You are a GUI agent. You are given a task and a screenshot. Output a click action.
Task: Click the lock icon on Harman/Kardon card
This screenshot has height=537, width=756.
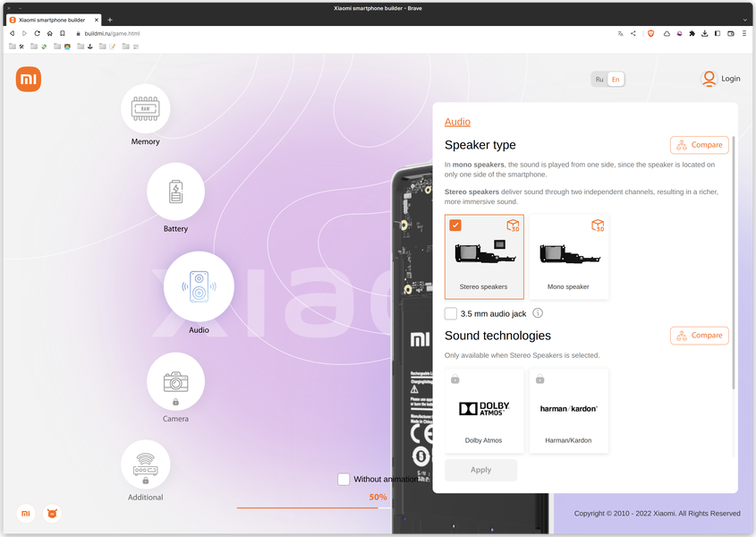point(540,379)
